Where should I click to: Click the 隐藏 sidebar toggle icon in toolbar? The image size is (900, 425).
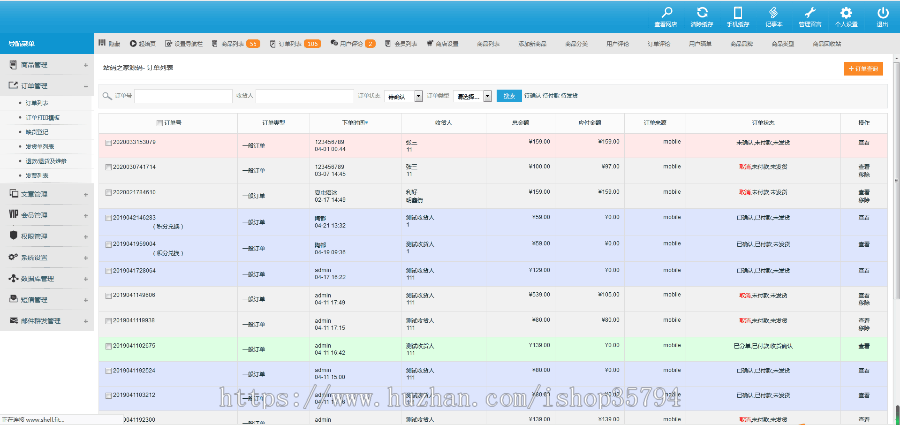(x=102, y=43)
